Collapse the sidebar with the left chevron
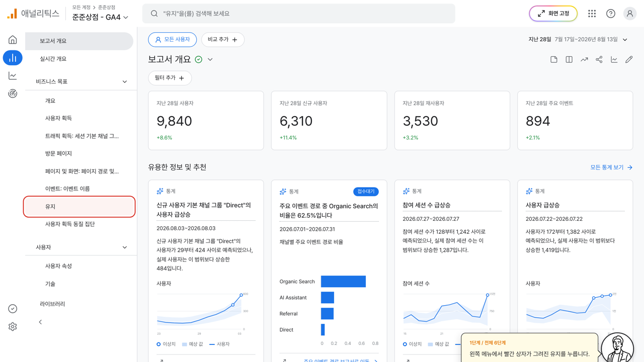The image size is (644, 362). pos(40,322)
